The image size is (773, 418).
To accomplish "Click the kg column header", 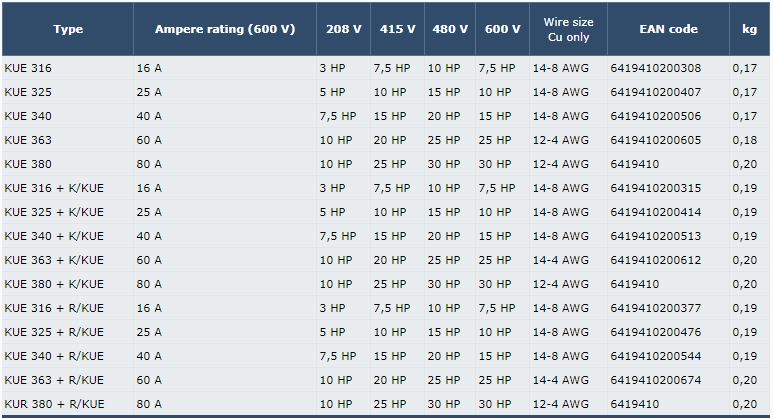I will [x=750, y=29].
